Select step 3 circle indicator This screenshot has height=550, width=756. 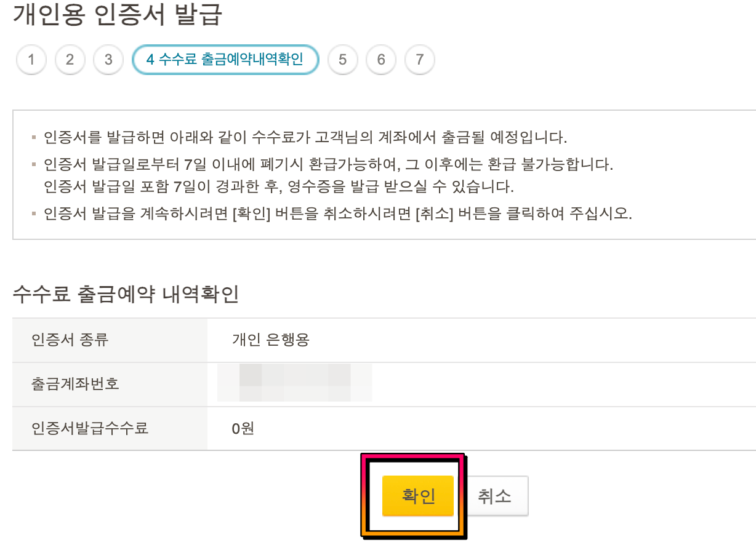click(x=108, y=60)
